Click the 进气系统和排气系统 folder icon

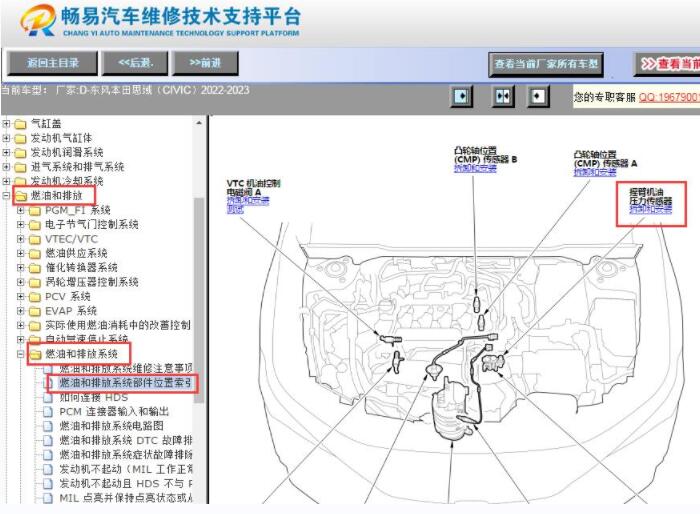pyautogui.click(x=20, y=167)
